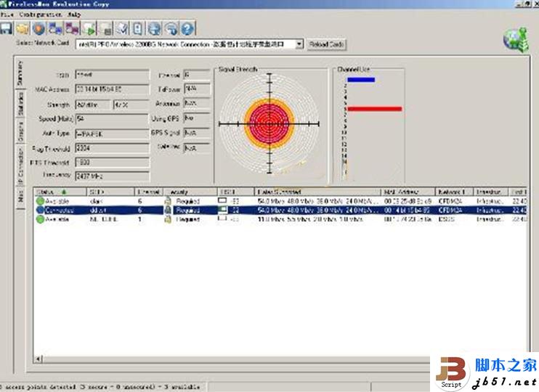Image resolution: width=539 pixels, height=392 pixels.
Task: Click the Speed field showing 54
Action: point(112,119)
